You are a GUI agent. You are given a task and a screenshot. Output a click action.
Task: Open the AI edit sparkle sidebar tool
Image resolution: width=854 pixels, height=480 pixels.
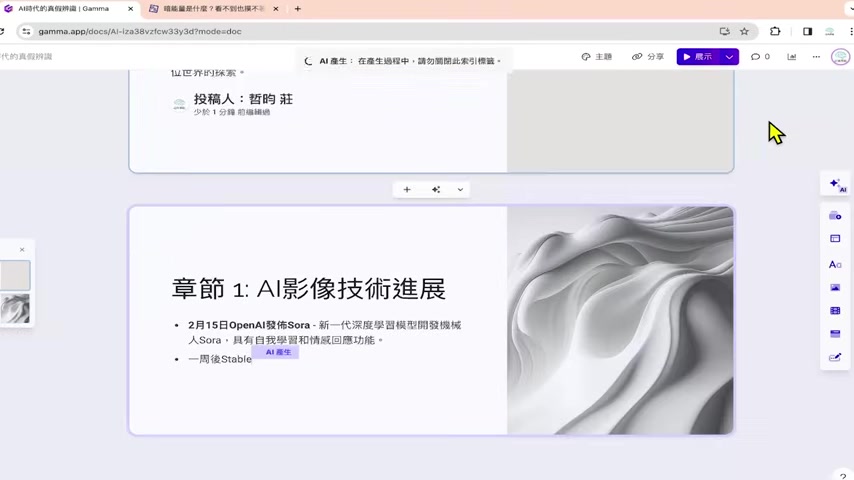coord(837,185)
